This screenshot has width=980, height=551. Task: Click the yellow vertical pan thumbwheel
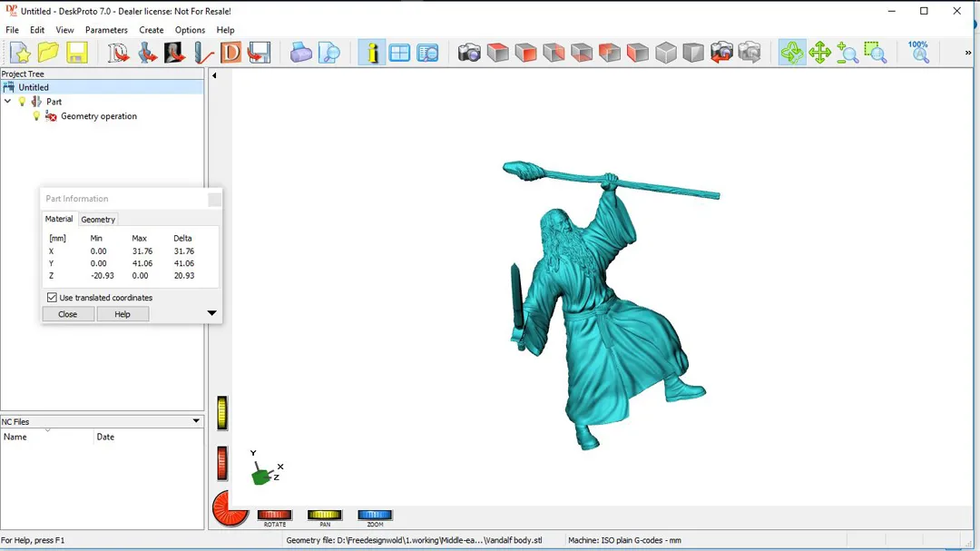tap(222, 413)
